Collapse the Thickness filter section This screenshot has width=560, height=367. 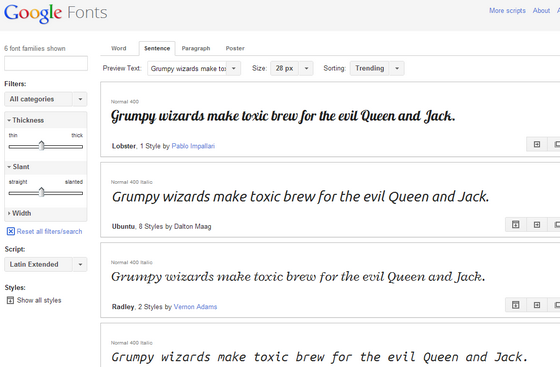coord(46,120)
